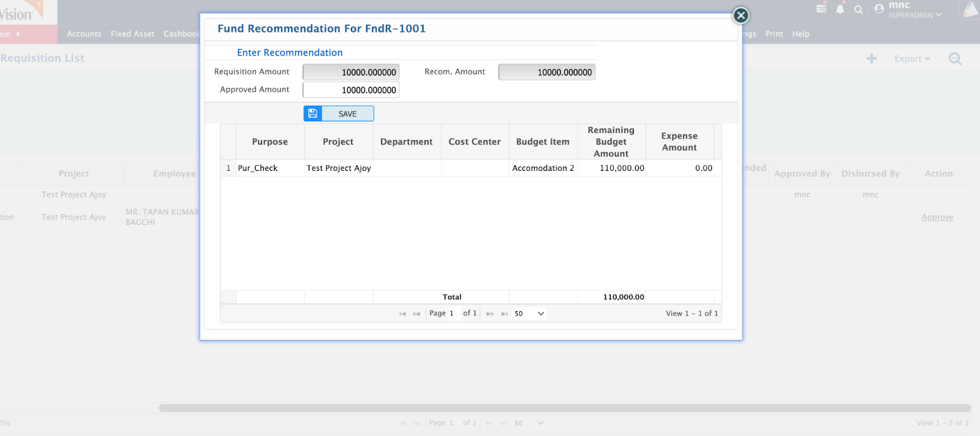Open the SUPERADMIN user dropdown
Viewport: 980px width, 436px height.
914,15
